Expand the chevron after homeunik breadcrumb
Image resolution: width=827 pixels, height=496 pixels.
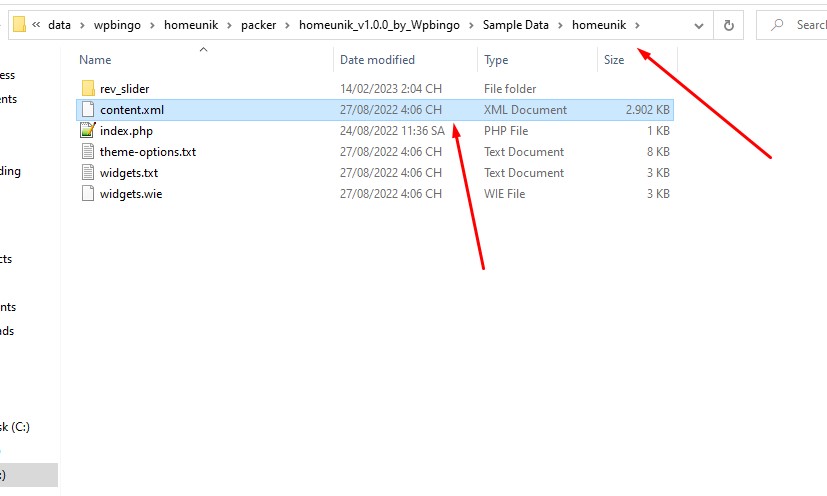click(x=637, y=25)
